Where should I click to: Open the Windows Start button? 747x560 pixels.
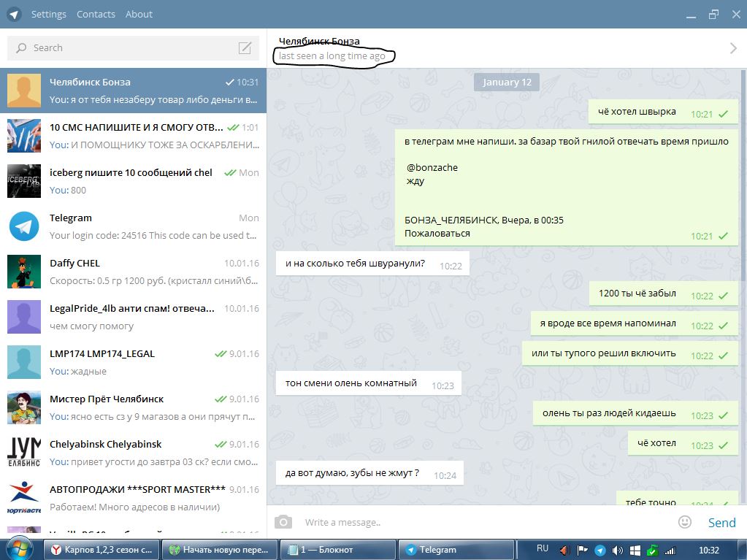[19, 550]
